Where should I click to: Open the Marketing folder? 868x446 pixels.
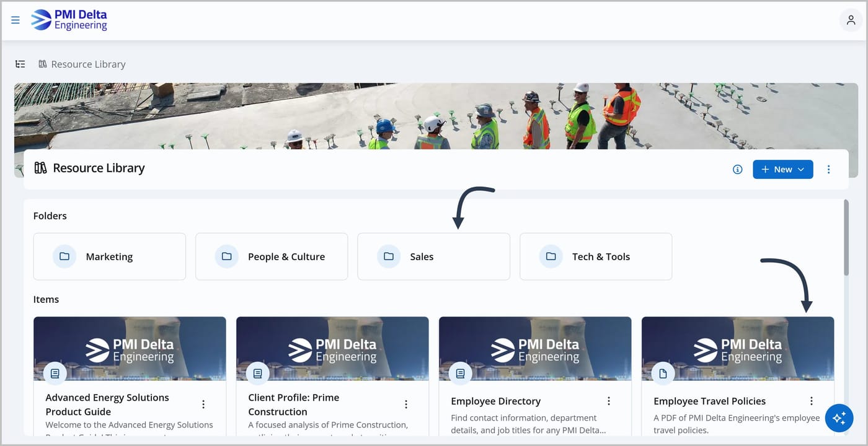(110, 256)
